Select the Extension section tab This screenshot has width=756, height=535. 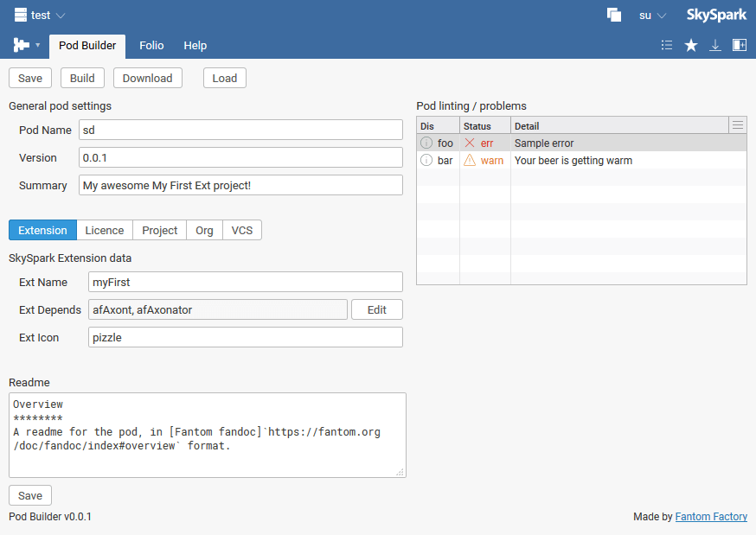42,230
